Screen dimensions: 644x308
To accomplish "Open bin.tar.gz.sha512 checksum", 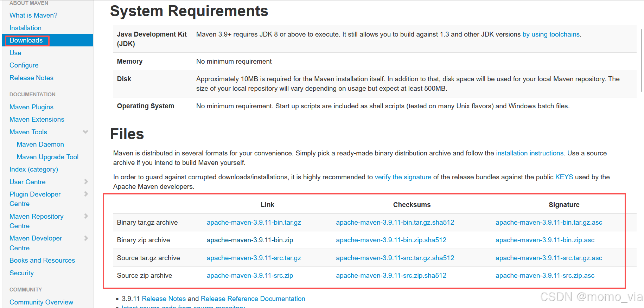I will (395, 222).
